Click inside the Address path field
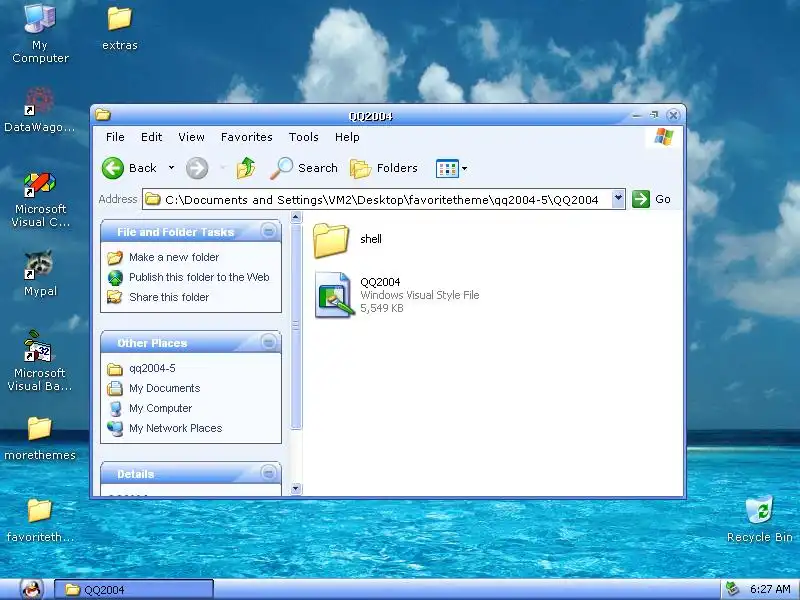The image size is (800, 600). coord(377,199)
